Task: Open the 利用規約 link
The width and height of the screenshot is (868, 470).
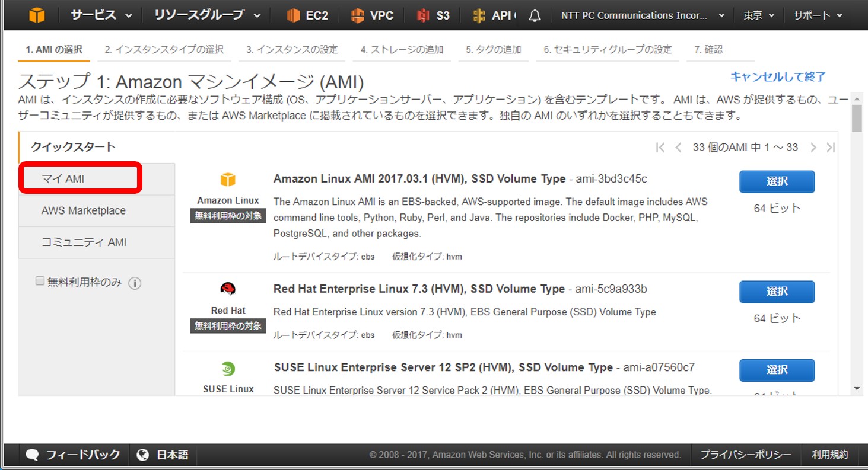Action: pyautogui.click(x=830, y=455)
